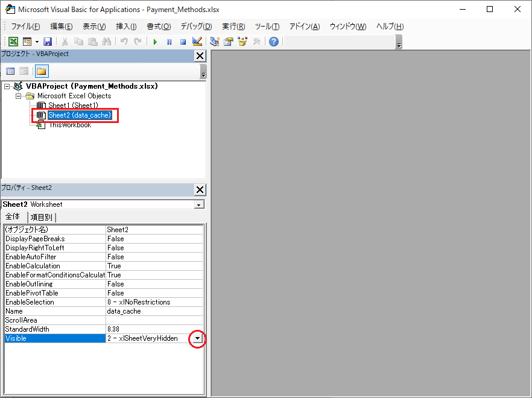Click the DisplayRightToLeft False value

tap(154, 248)
